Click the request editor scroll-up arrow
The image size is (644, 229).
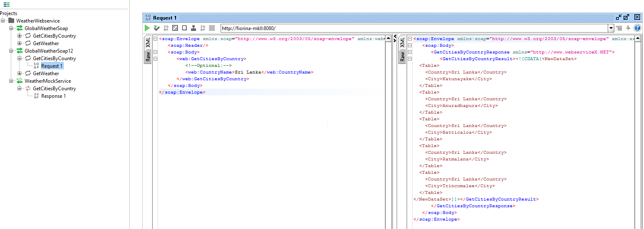click(388, 39)
